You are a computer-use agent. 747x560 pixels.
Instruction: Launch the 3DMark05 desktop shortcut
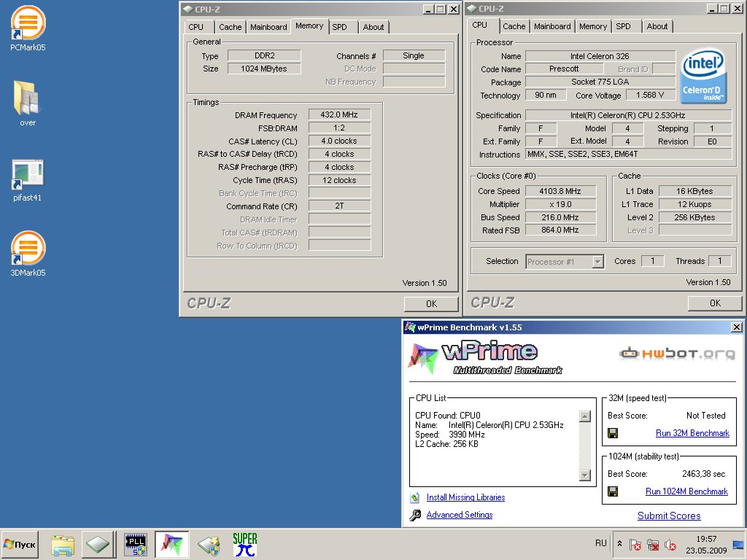pyautogui.click(x=28, y=253)
